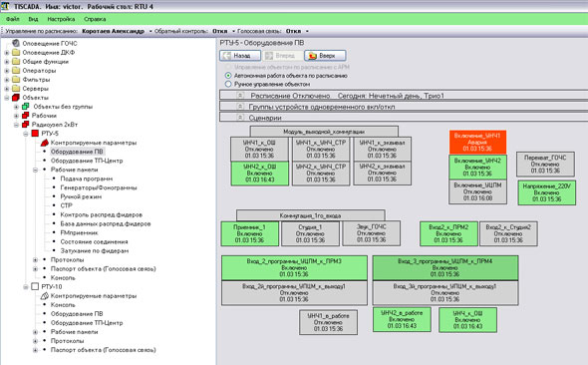Toggle УНЧ1_в_работе gray block
The width and height of the screenshot is (588, 365).
click(x=329, y=322)
